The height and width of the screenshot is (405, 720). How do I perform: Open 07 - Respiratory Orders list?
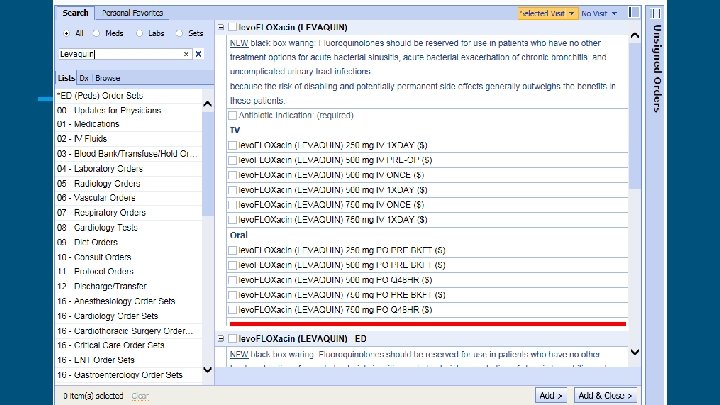point(129,213)
